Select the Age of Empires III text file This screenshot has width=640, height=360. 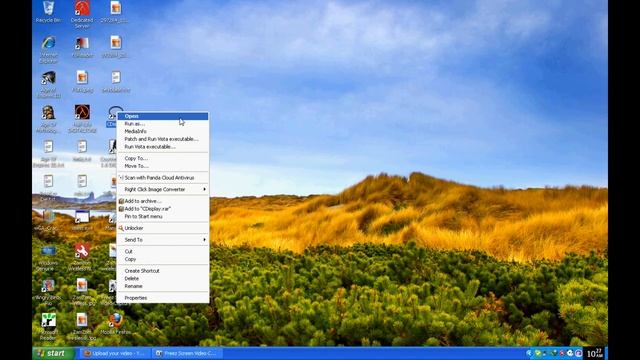pyautogui.click(x=48, y=153)
